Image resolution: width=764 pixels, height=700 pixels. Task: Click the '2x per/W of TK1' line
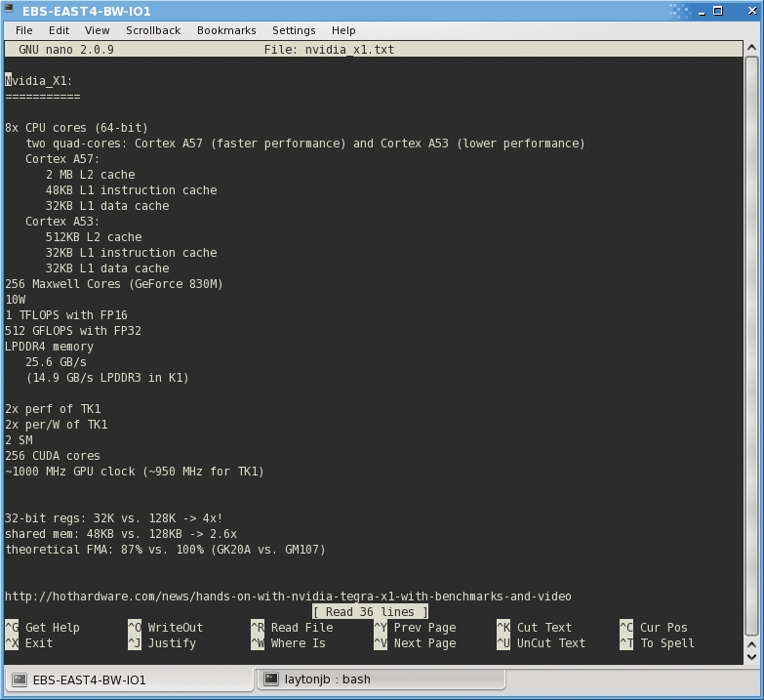[x=56, y=425]
